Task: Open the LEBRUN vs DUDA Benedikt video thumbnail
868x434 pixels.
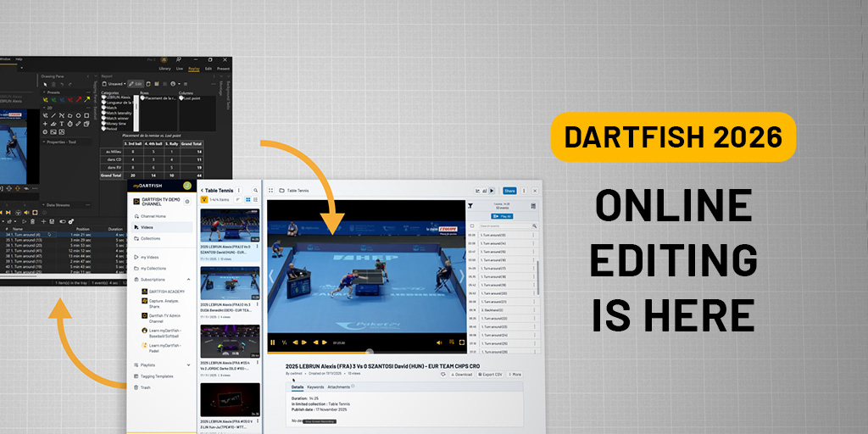Action: click(230, 283)
